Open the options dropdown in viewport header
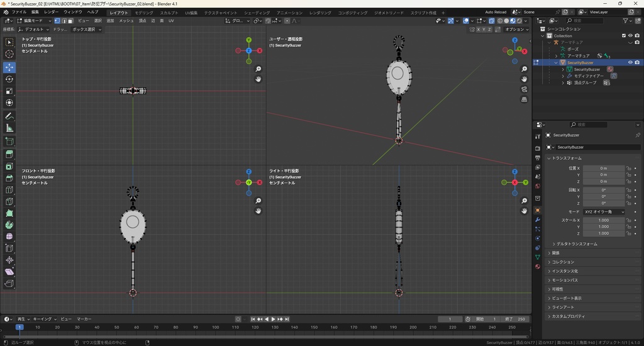This screenshot has width=644, height=346. click(517, 30)
